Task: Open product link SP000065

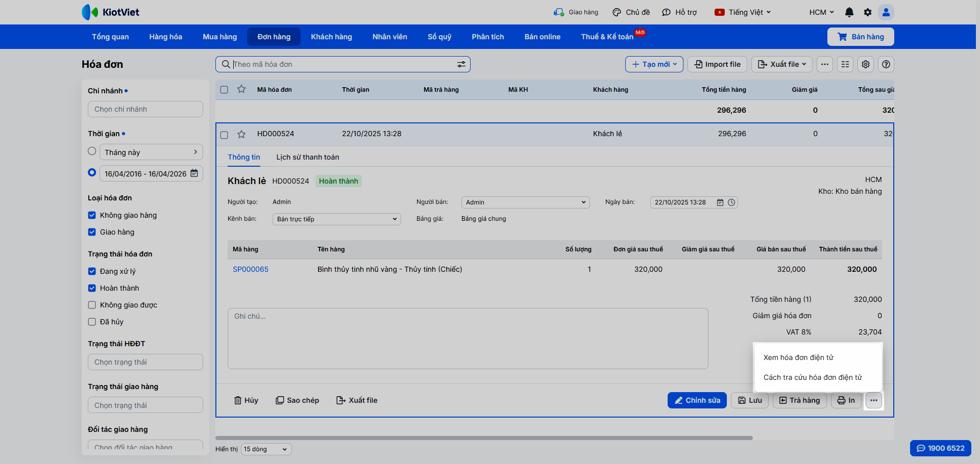Action: (x=251, y=269)
